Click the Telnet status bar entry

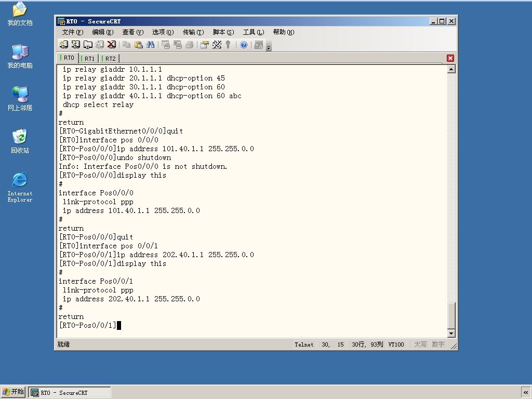point(304,344)
